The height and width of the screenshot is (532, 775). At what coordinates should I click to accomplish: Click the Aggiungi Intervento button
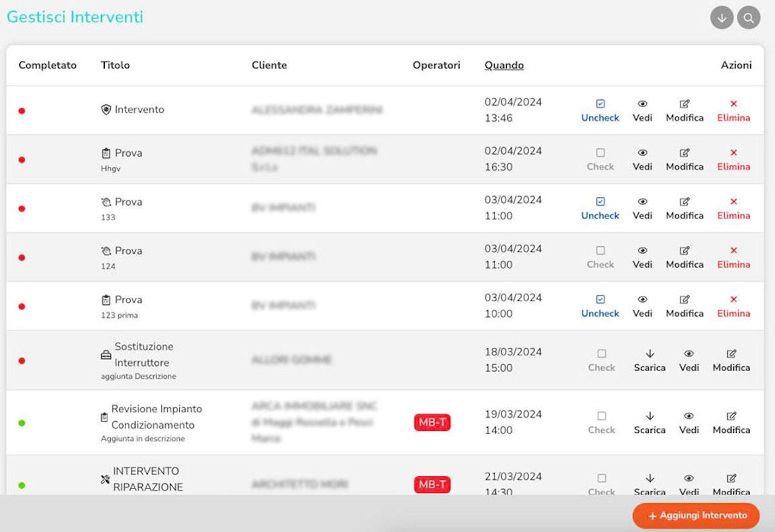click(x=696, y=516)
